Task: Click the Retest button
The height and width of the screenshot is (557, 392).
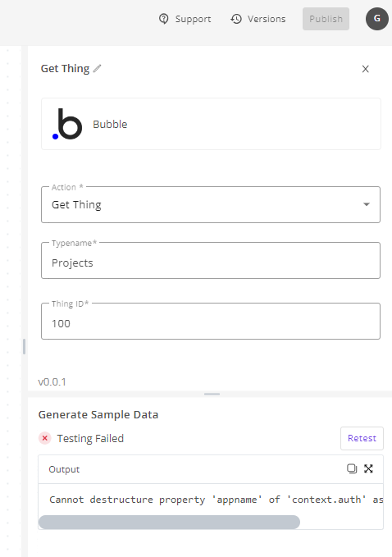Action: (x=362, y=438)
